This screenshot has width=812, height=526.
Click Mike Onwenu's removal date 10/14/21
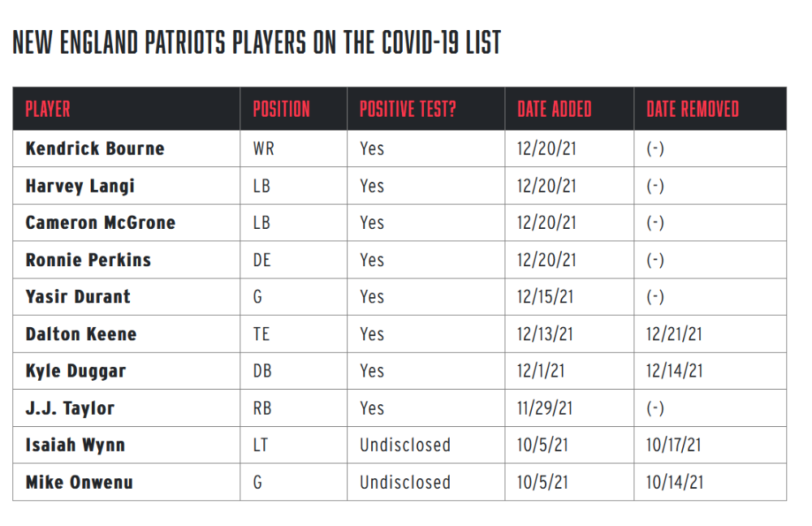tap(674, 482)
